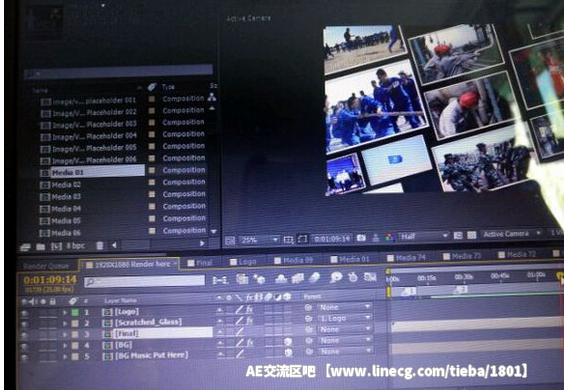Toggle hide shy layers icon in timeline
Image resolution: width=569 pixels, height=390 pixels.
(x=281, y=278)
